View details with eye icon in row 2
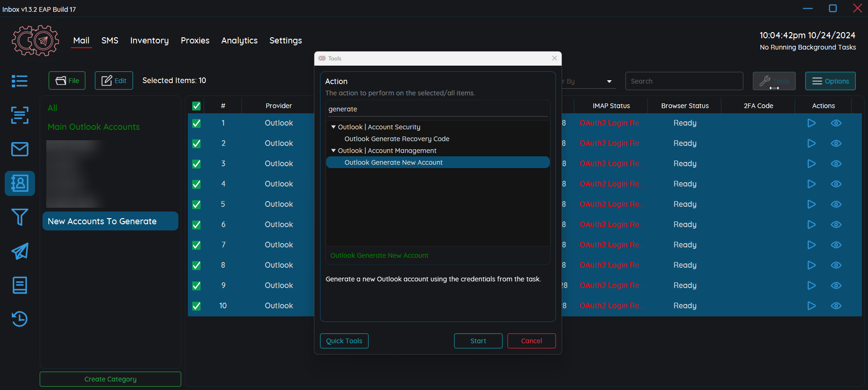The width and height of the screenshot is (868, 390). click(836, 144)
